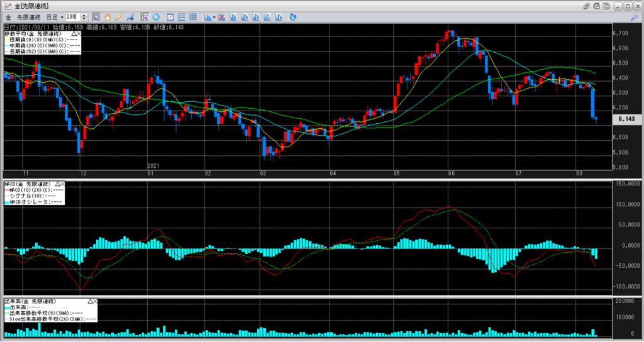Collapse the moving average legend with the triangle
The width and height of the screenshot is (644, 342).
pyautogui.click(x=74, y=33)
